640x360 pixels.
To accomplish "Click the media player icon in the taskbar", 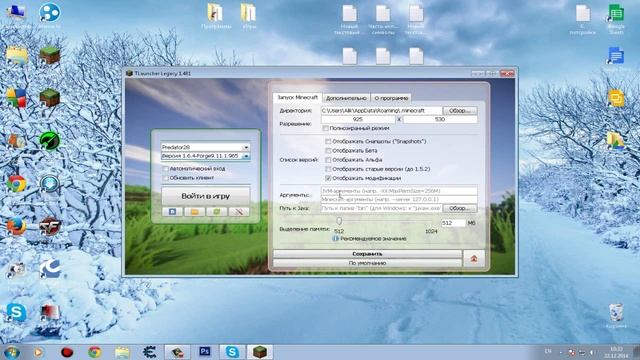I will [39, 351].
